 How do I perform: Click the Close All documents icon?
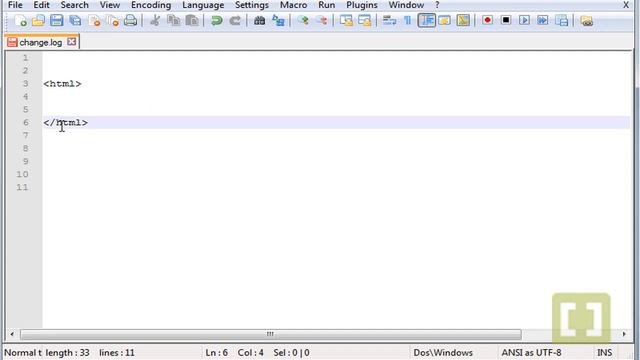(x=112, y=20)
